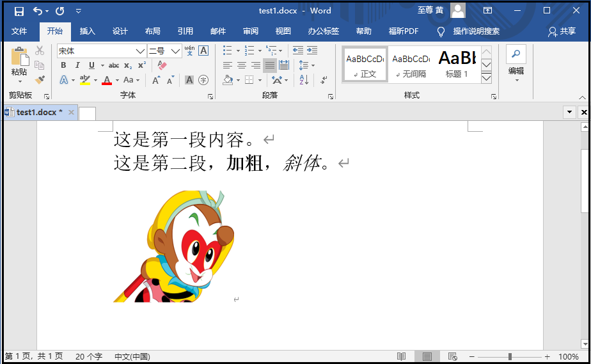This screenshot has width=591, height=364.
Task: Align text right
Action: tap(256, 65)
